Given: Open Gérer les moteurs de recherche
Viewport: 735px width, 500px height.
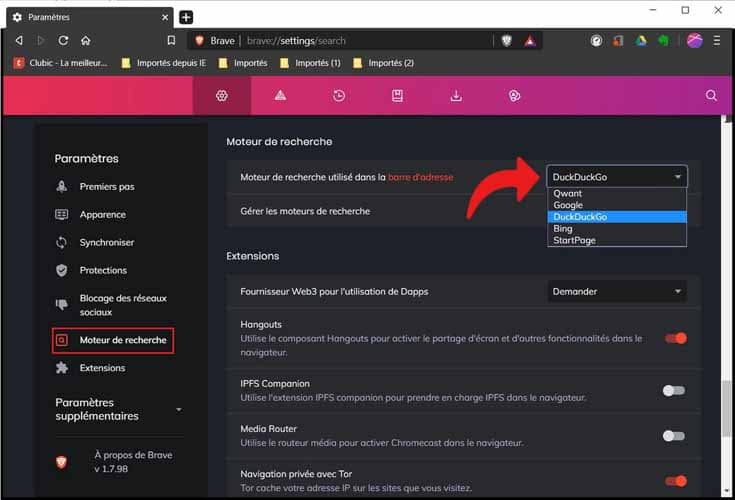Looking at the screenshot, I should [x=305, y=211].
